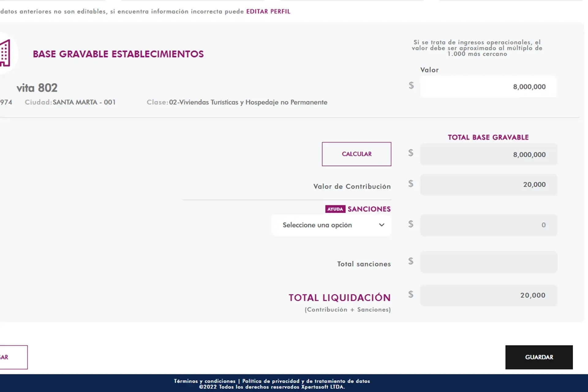Screen dimensions: 588x392
Task: Click the Valor de Contribución field 20,000
Action: [x=488, y=185]
